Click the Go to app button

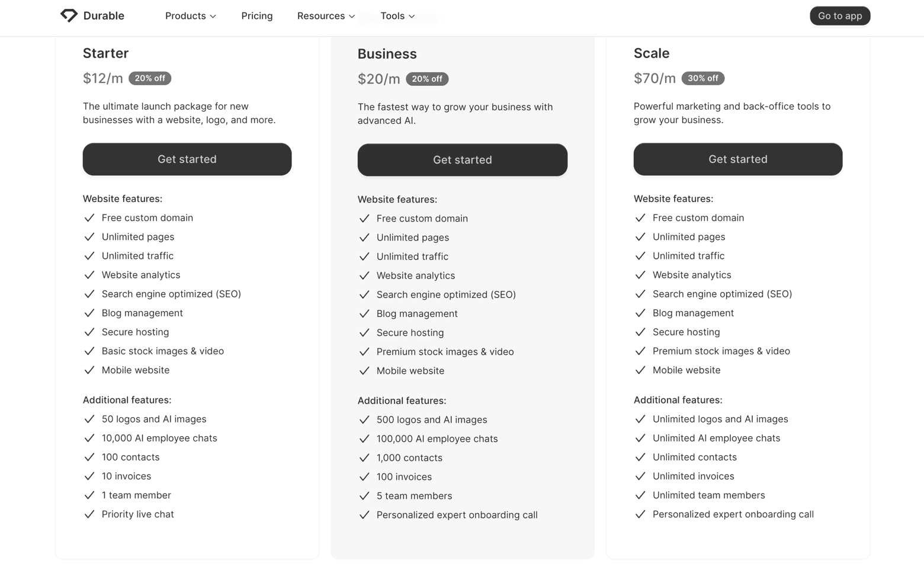839,16
